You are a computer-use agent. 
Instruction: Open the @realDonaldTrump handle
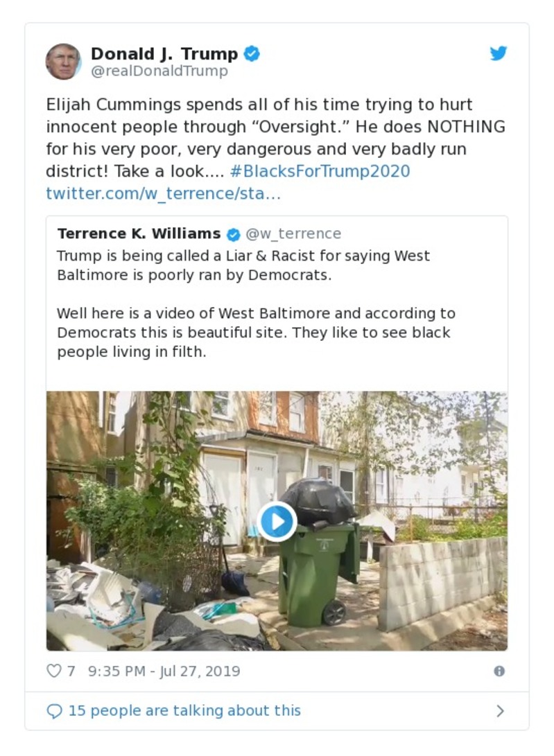click(159, 71)
